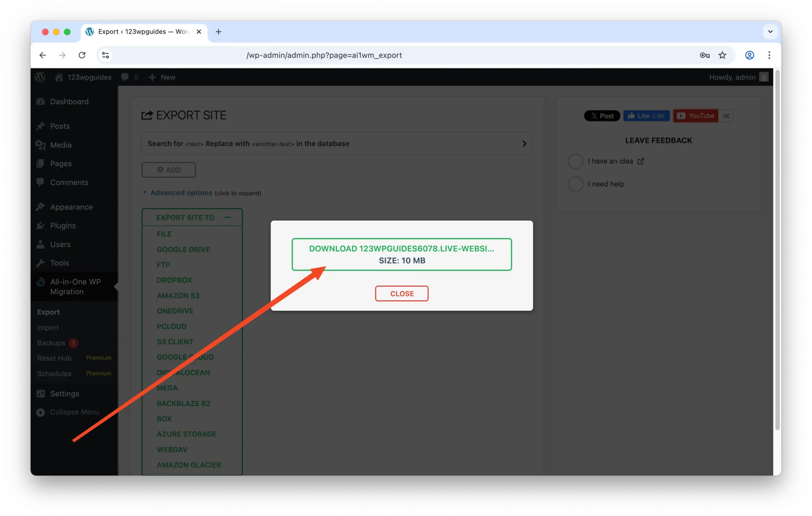Go to Backups submenu item
Viewport: 812px width, 516px height.
click(51, 343)
